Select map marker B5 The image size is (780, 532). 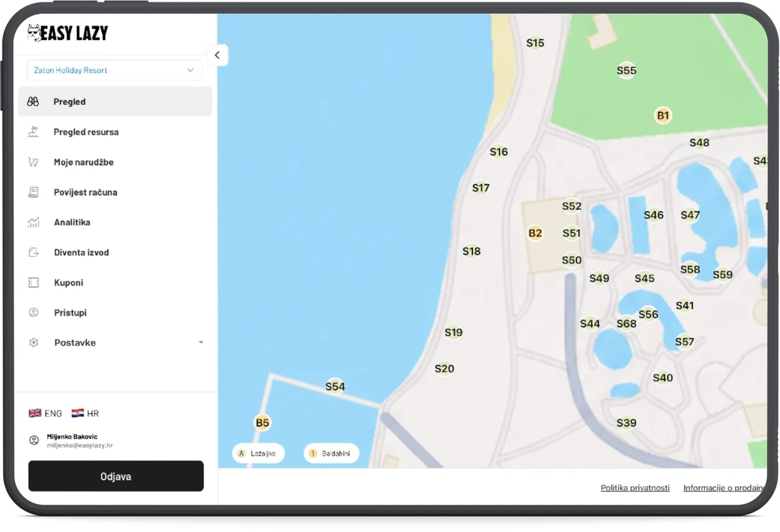click(262, 423)
